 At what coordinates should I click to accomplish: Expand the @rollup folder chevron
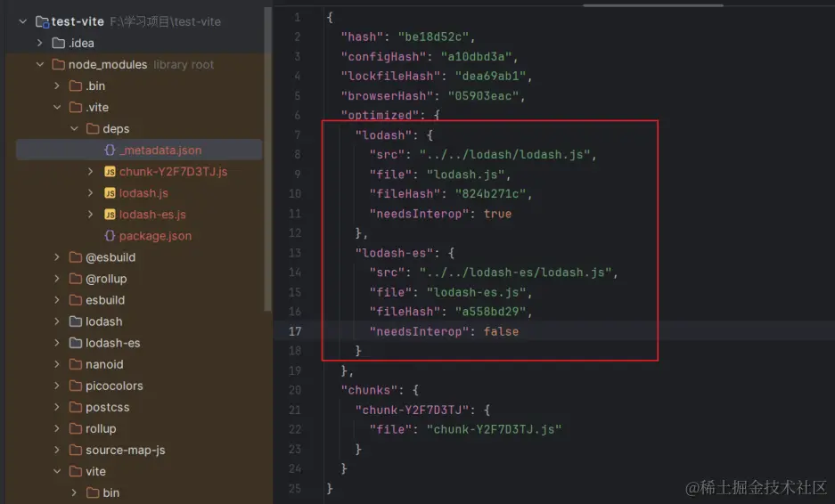point(57,279)
